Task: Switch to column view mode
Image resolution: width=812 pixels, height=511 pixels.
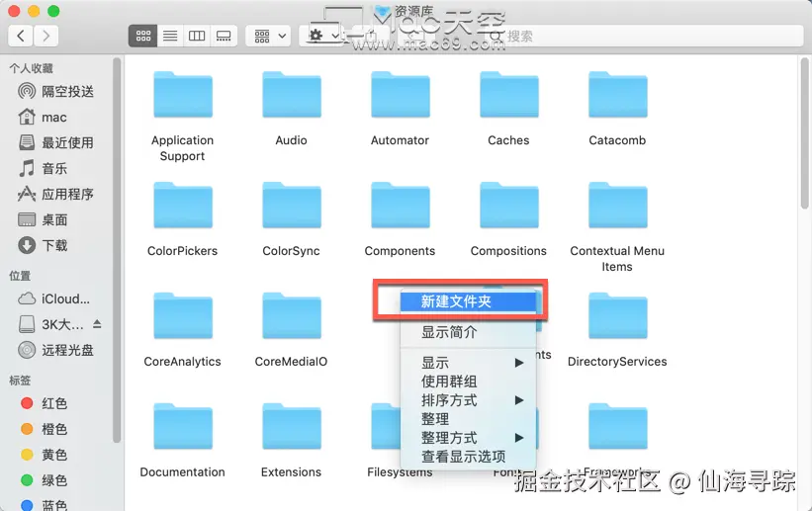Action: pos(197,36)
